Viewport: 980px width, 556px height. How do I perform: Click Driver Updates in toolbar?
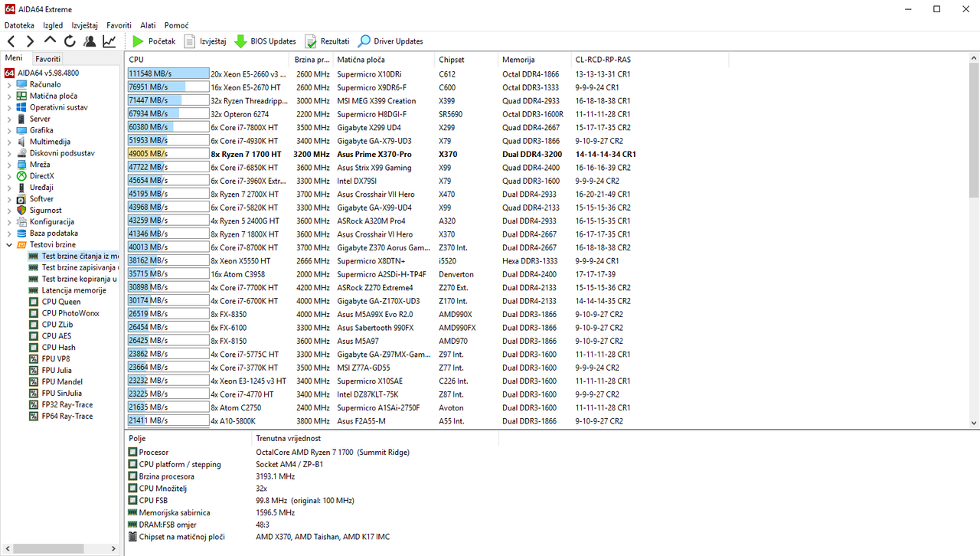pyautogui.click(x=390, y=41)
